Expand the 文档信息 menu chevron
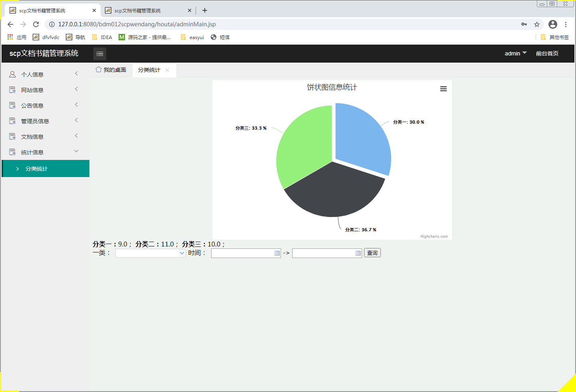The height and width of the screenshot is (392, 576). click(76, 136)
